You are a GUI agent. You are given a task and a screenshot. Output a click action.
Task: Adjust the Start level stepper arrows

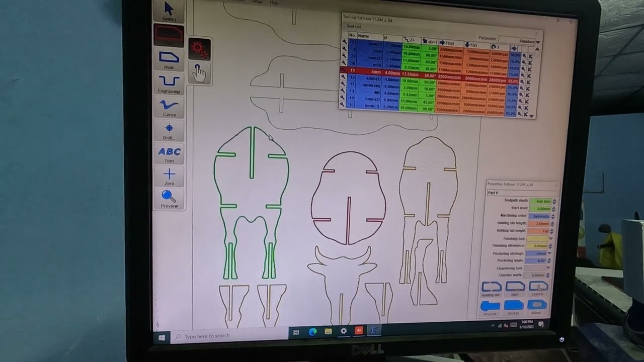tap(554, 209)
